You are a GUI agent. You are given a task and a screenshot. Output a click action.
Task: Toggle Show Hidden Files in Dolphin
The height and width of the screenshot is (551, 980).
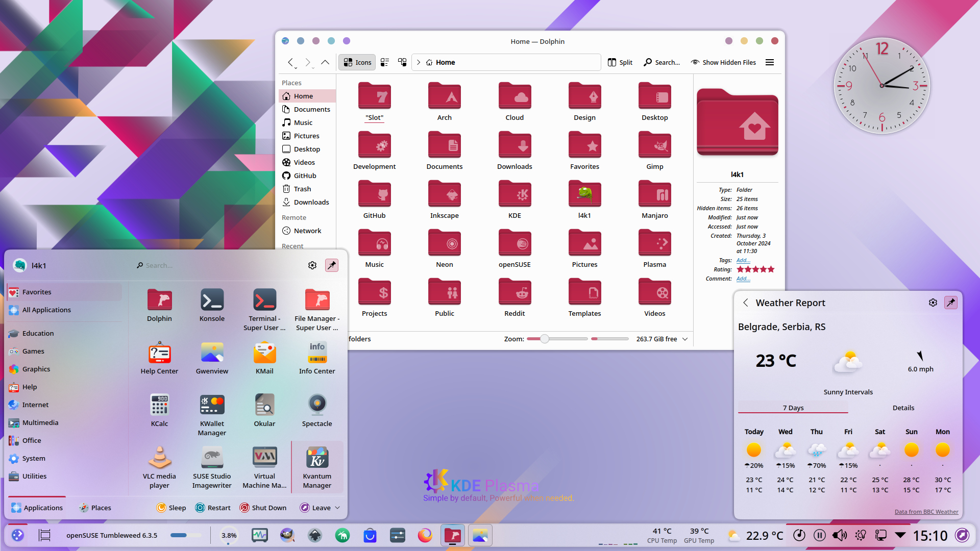click(x=723, y=62)
